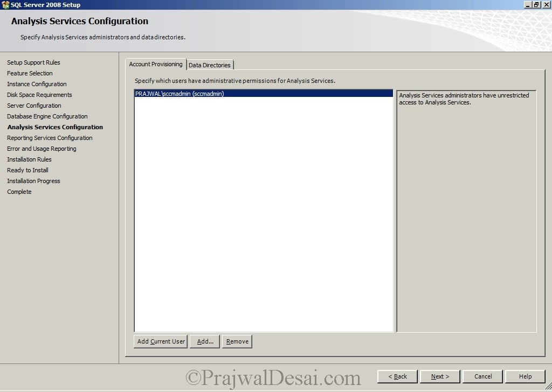
Task: Click the administrative permissions instruction text
Action: coord(235,81)
